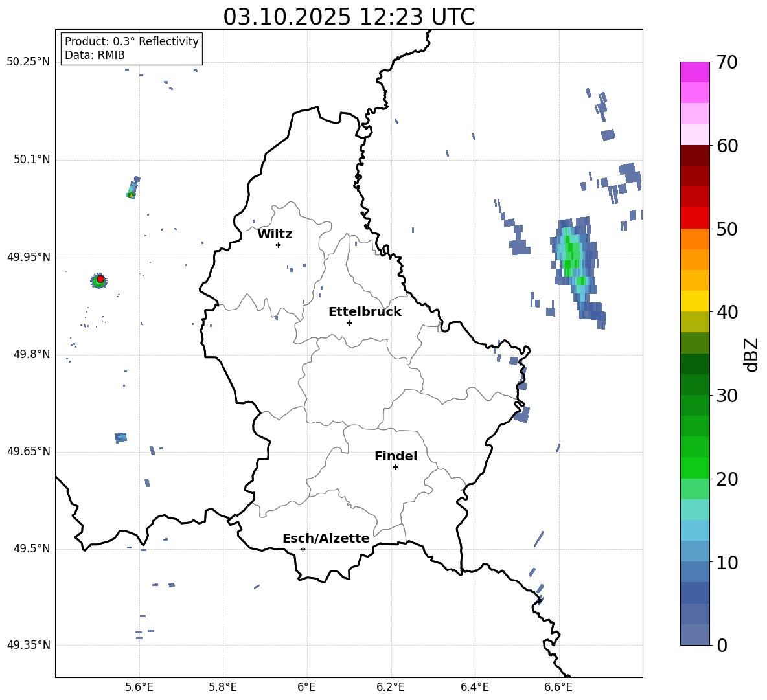Click the light cyan colorbar segment below 20

tap(694, 510)
